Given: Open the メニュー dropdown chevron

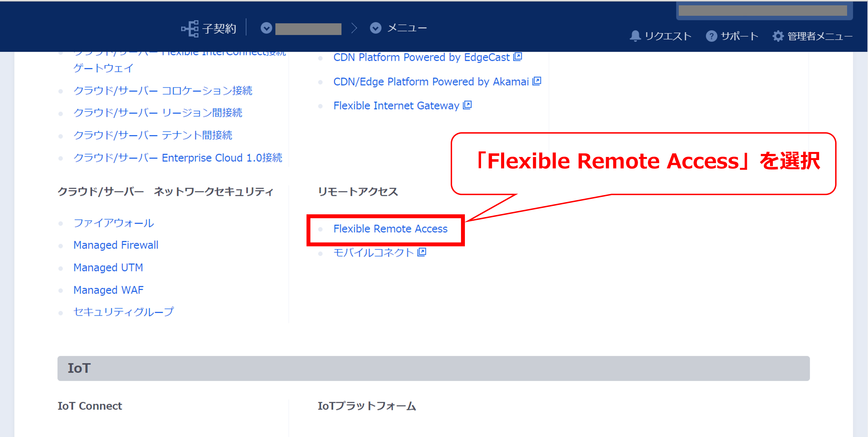Looking at the screenshot, I should (x=375, y=28).
